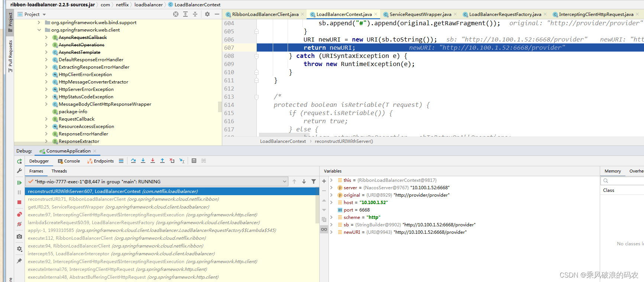Open the Endpoints tab in debugger
Image resolution: width=644 pixels, height=282 pixels.
(x=100, y=161)
